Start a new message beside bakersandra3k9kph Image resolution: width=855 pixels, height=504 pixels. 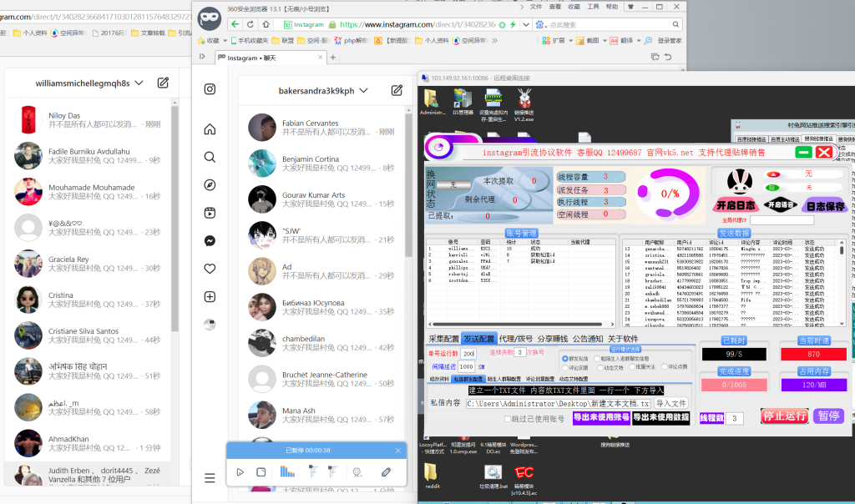(x=391, y=90)
